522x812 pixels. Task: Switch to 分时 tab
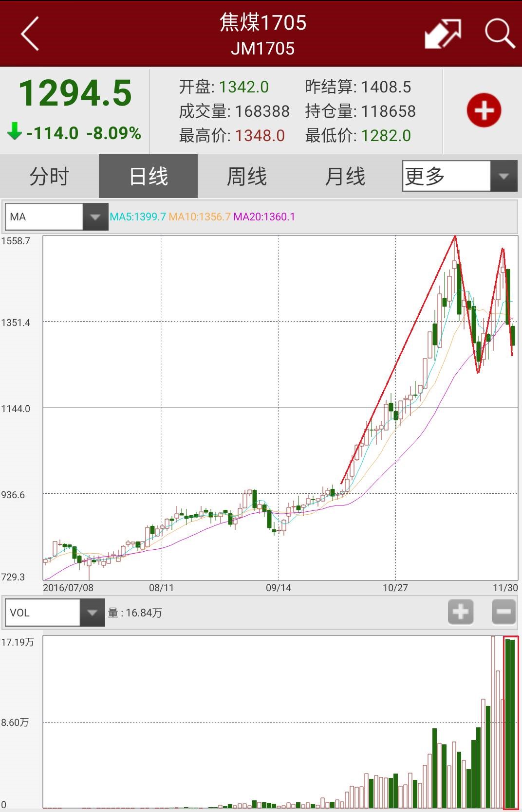(49, 176)
